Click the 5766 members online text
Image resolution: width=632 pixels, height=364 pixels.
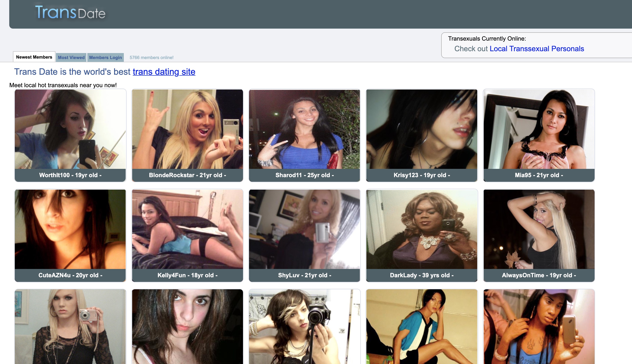tap(152, 57)
